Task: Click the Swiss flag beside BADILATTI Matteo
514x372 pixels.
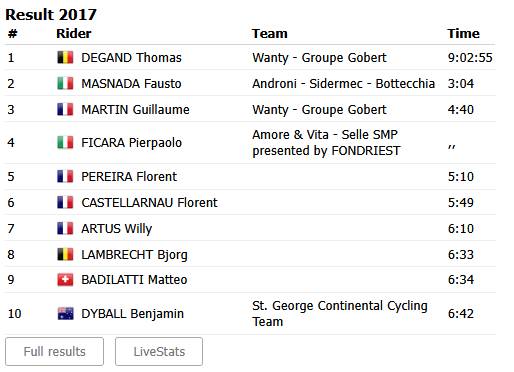Action: click(65, 280)
